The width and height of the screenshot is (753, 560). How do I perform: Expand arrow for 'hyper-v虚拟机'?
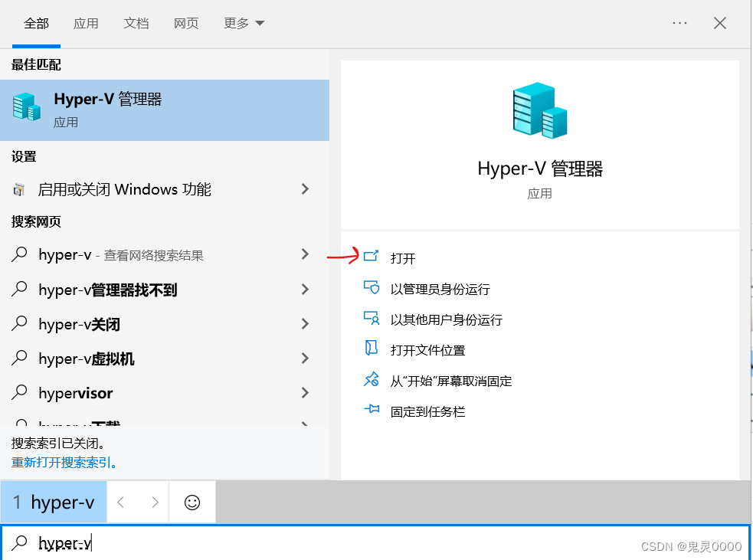coord(305,359)
